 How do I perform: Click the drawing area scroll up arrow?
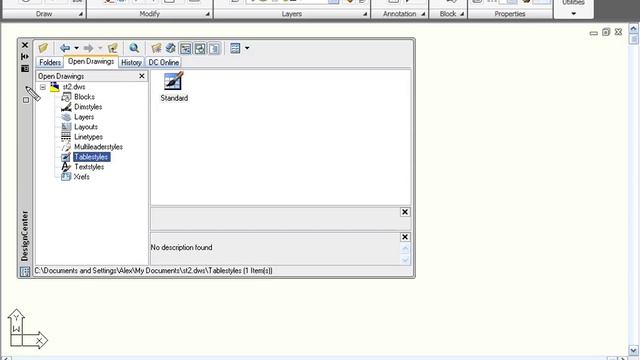click(x=633, y=28)
